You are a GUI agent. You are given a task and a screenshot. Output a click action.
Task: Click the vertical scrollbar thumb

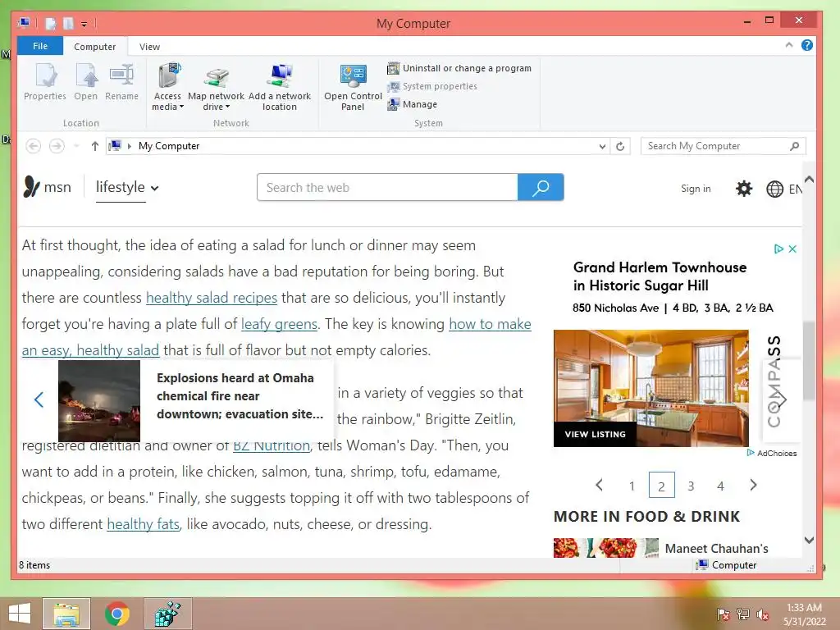pyautogui.click(x=809, y=360)
